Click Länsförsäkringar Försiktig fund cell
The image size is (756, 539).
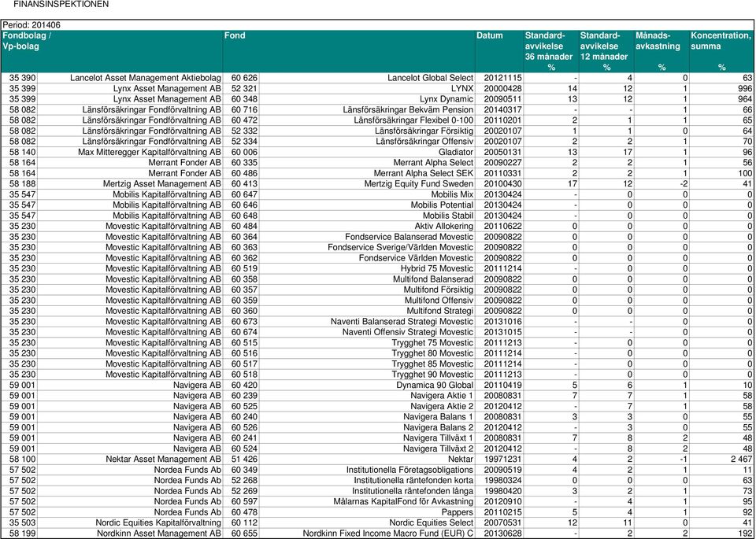pyautogui.click(x=366, y=131)
